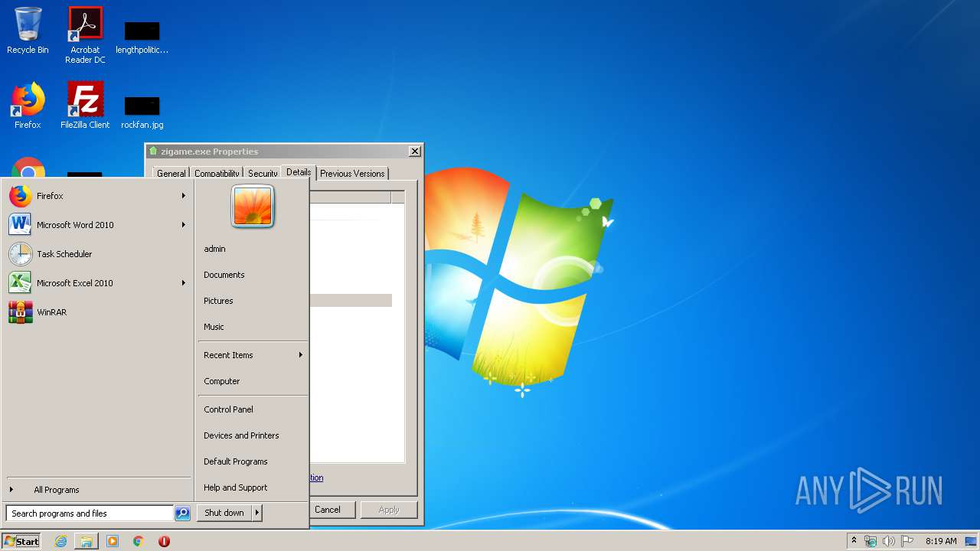Open volume speaker tray icon
Screen dimensions: 980x551
(x=888, y=541)
